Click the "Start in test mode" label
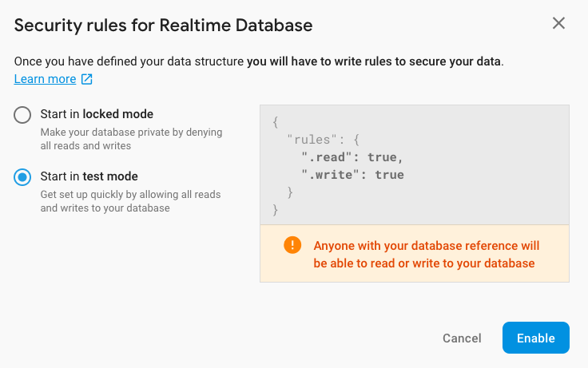 [89, 176]
